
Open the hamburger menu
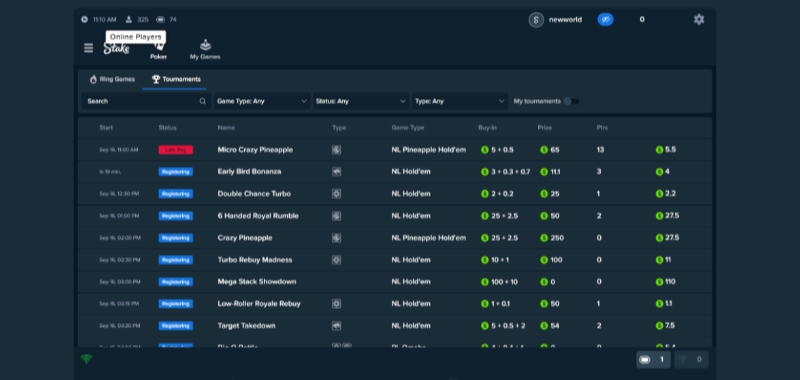(x=88, y=48)
